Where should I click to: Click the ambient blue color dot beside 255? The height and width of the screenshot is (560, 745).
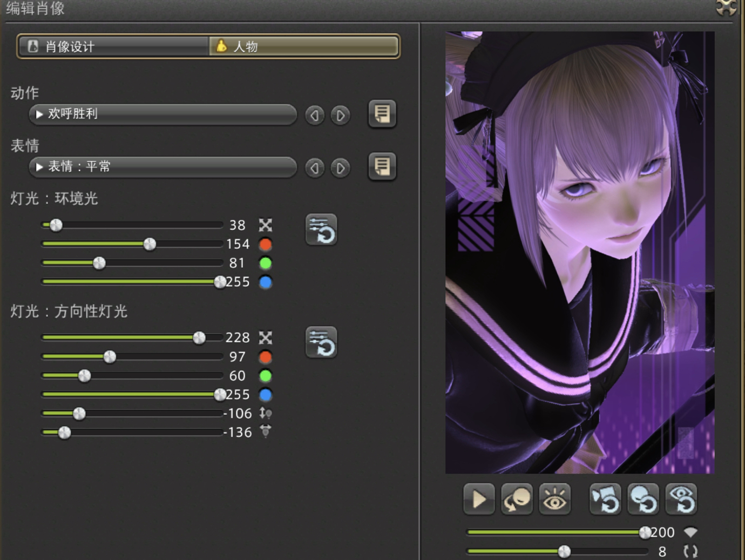tap(265, 282)
